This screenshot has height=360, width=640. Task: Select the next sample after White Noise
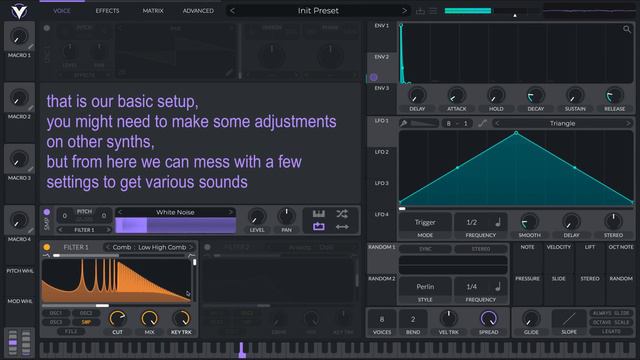[231, 212]
